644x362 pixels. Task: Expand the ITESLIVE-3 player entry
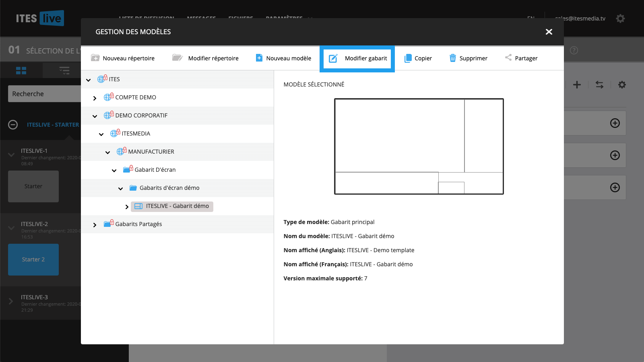[11, 301]
